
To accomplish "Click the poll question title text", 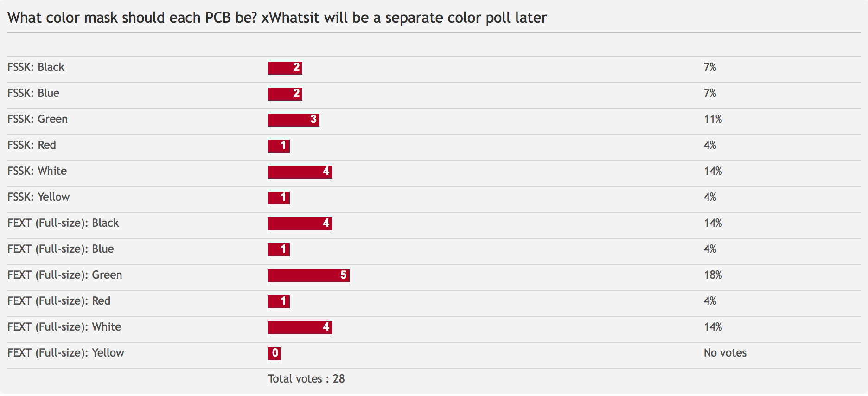I will coord(277,18).
